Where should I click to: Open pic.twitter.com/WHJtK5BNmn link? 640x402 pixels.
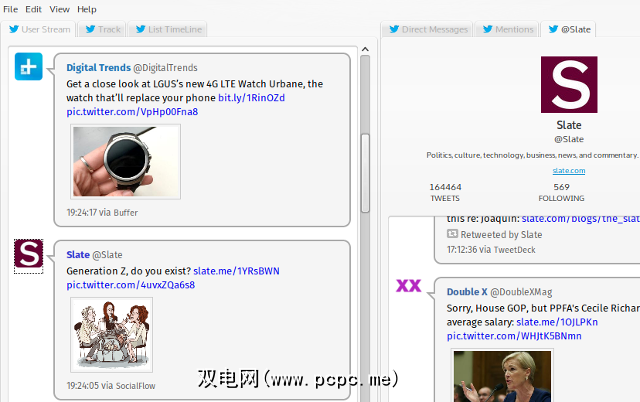click(x=514, y=336)
